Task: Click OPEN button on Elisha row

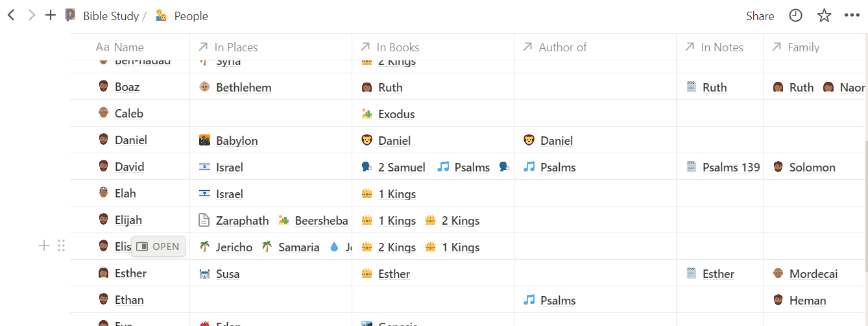Action: point(158,247)
